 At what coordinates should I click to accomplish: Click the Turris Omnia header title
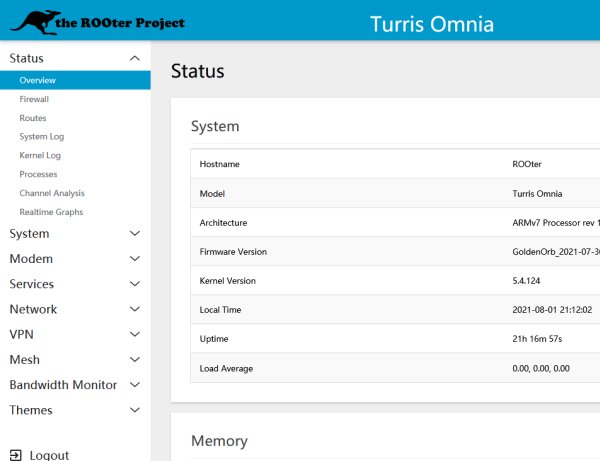coord(432,24)
